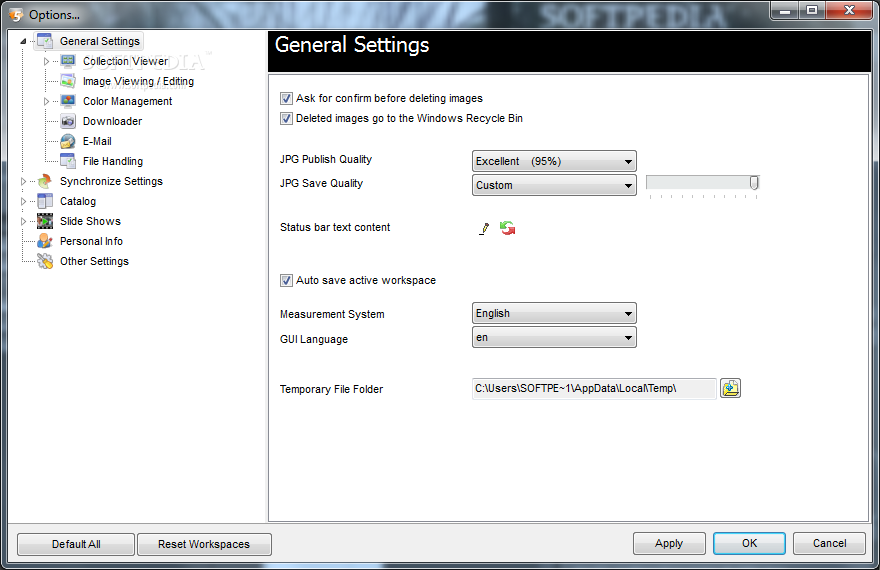Expand the Color Management node
The width and height of the screenshot is (880, 570).
(x=46, y=101)
